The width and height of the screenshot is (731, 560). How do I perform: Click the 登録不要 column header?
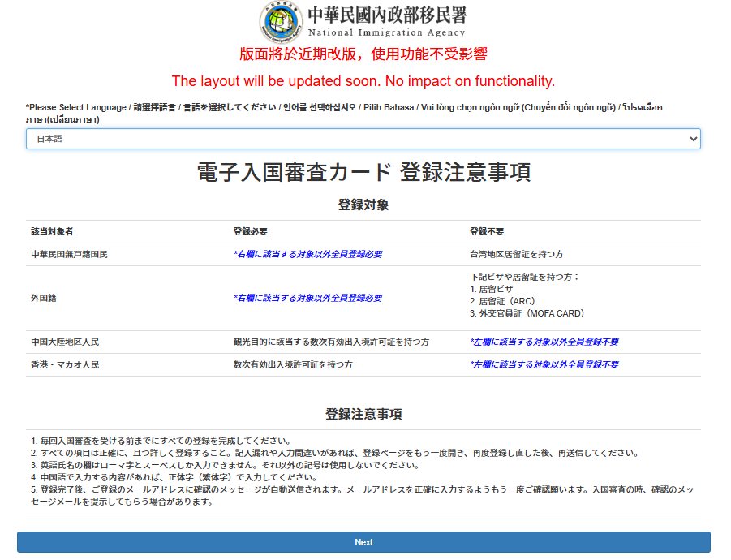pos(486,231)
